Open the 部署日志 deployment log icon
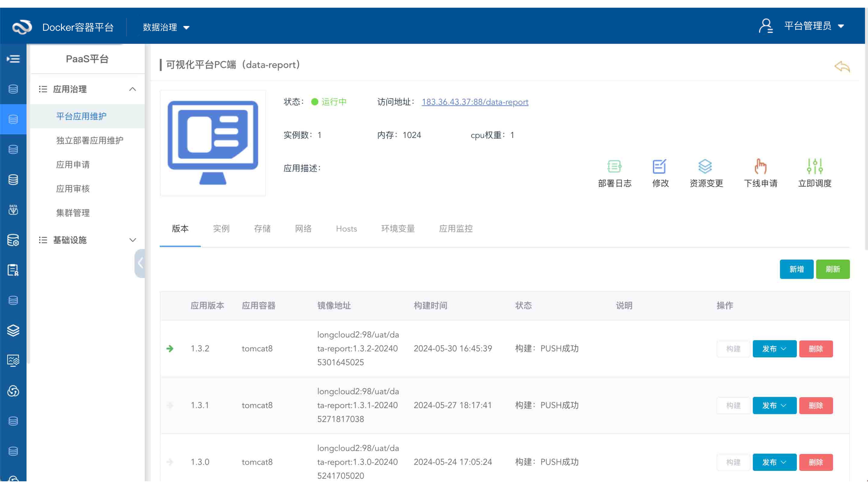This screenshot has width=868, height=489. [x=614, y=166]
